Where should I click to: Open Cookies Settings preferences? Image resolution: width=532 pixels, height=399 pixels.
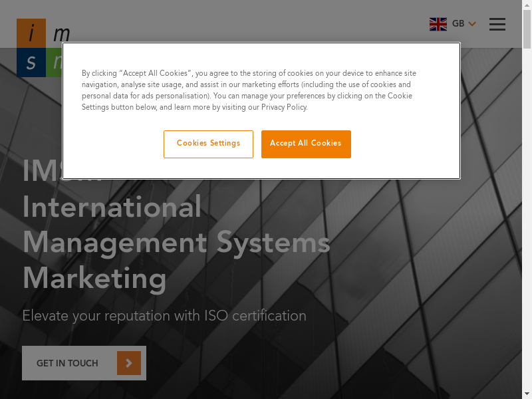coord(208,144)
